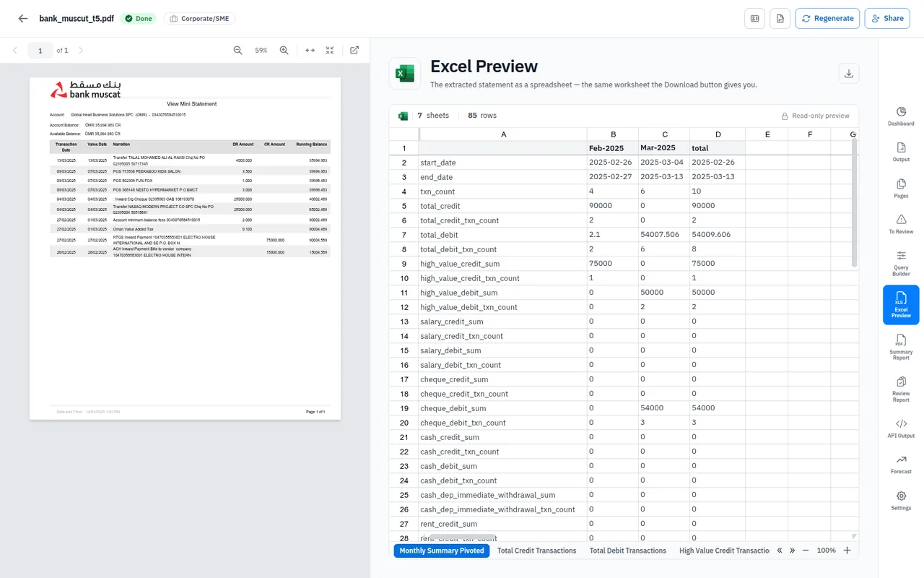Click the 59% PDF zoom level
The width and height of the screenshot is (924, 578).
(x=261, y=51)
